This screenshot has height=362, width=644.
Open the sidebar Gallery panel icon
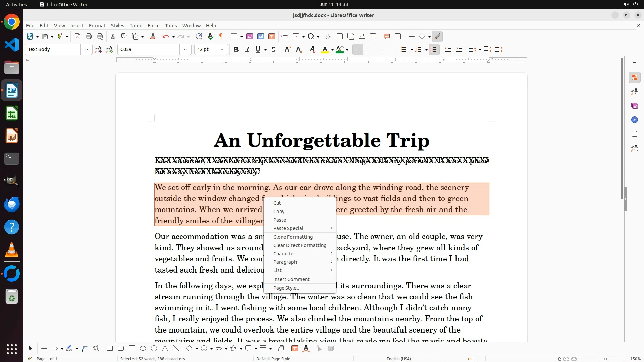point(634,106)
